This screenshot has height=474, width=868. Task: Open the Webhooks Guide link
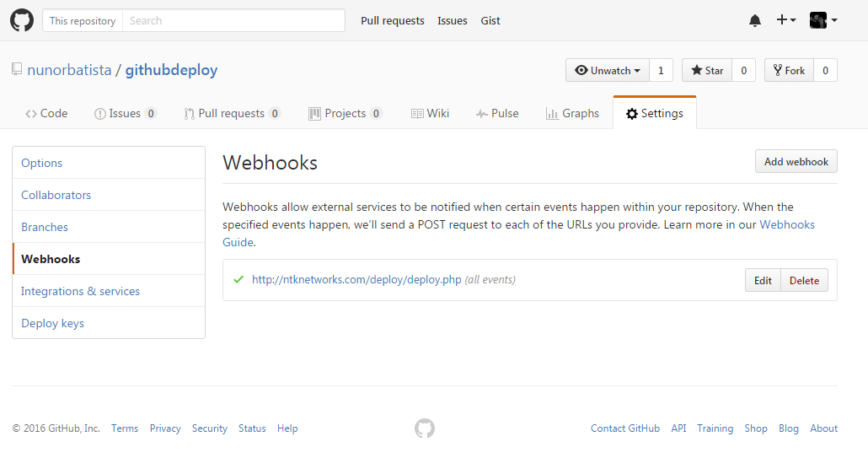[787, 225]
